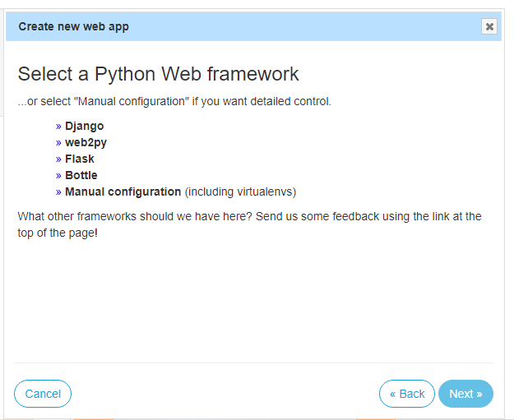Choose Manual configuration option

point(123,192)
